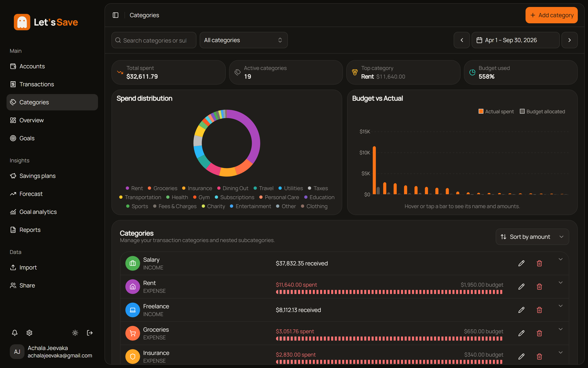Delete the Insurance category

coord(539,357)
